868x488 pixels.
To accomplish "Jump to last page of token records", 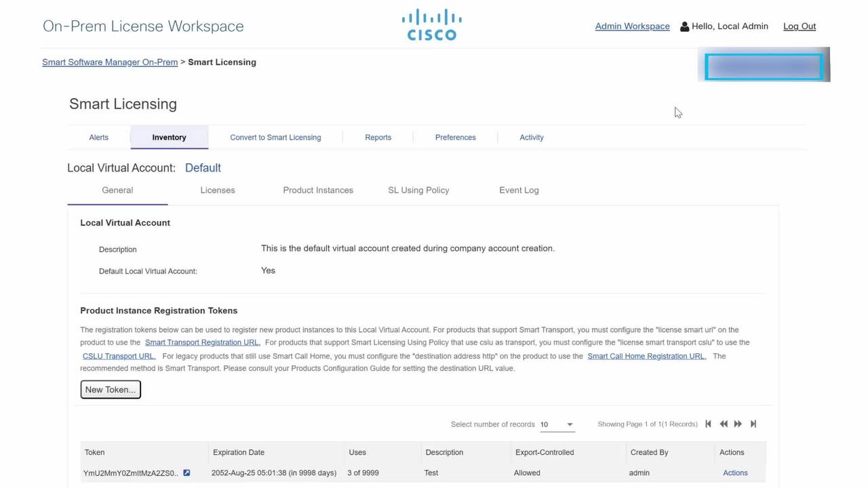I will (753, 424).
